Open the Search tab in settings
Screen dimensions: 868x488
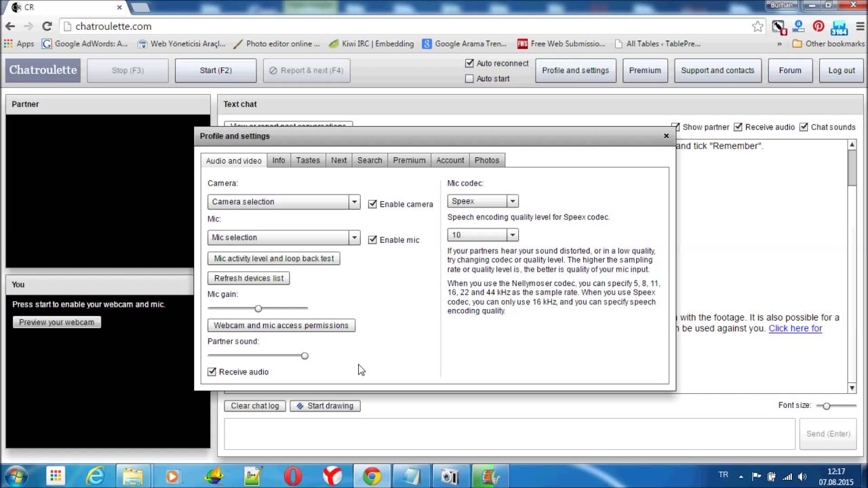pyautogui.click(x=370, y=161)
